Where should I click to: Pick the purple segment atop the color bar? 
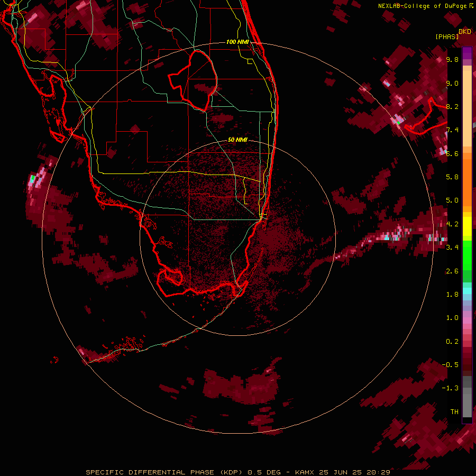click(467, 53)
